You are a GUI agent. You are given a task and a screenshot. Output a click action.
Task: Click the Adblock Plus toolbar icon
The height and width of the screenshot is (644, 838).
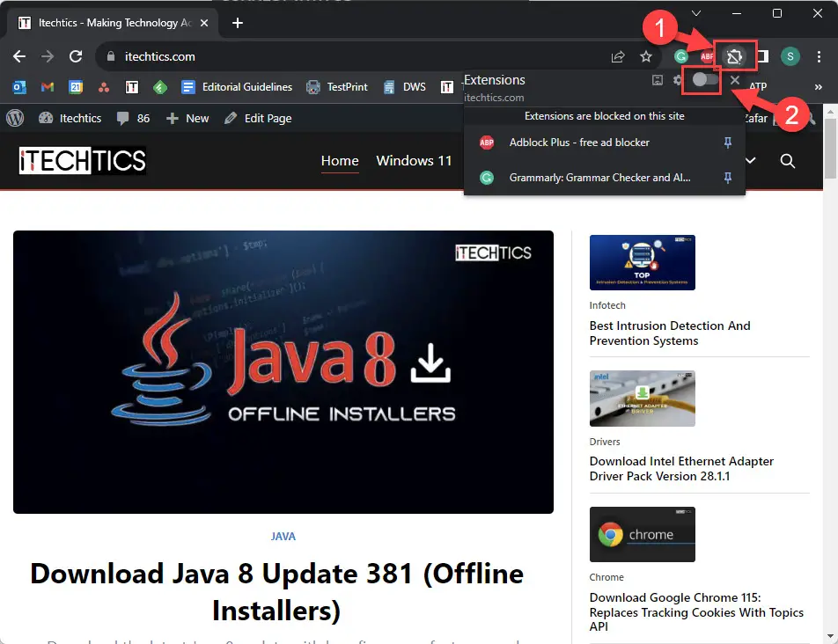(x=707, y=57)
